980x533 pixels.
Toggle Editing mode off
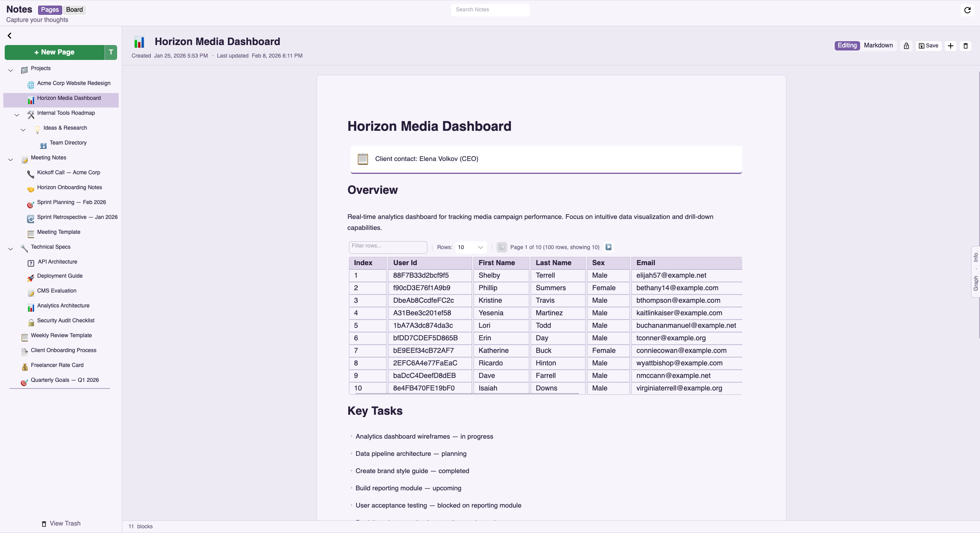[847, 45]
